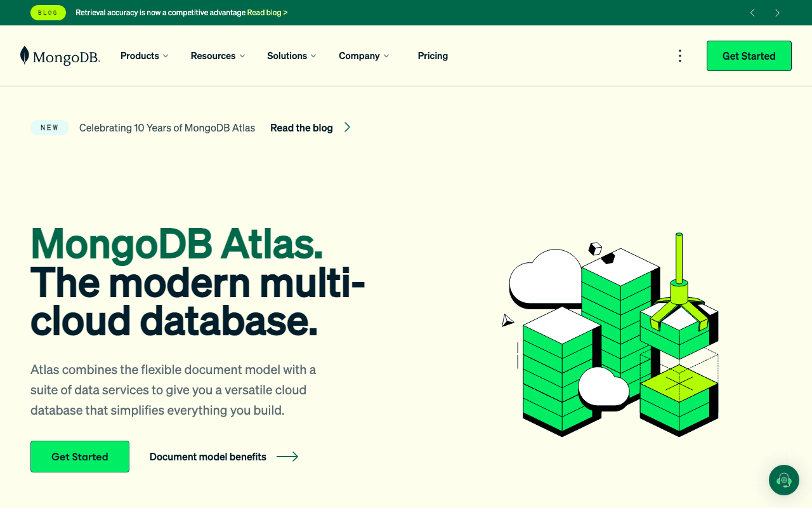Go to previous banner announcement arrow

point(752,13)
